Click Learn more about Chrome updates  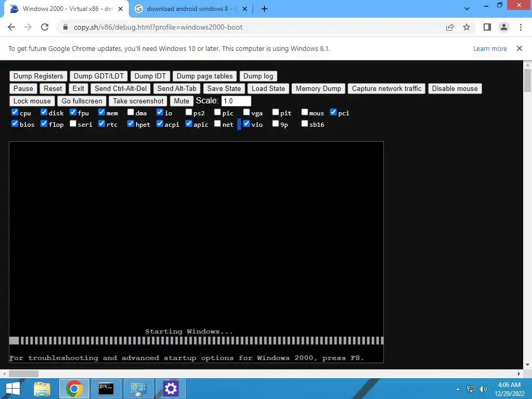pyautogui.click(x=490, y=48)
